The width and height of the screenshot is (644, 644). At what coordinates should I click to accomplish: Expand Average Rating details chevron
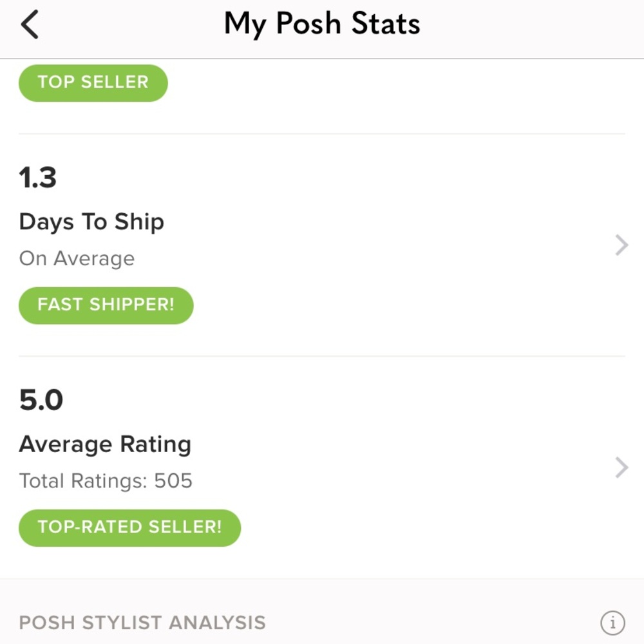pos(621,468)
